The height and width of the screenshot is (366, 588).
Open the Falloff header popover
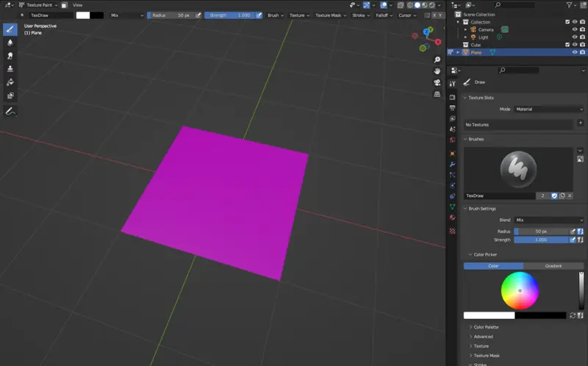(x=384, y=15)
